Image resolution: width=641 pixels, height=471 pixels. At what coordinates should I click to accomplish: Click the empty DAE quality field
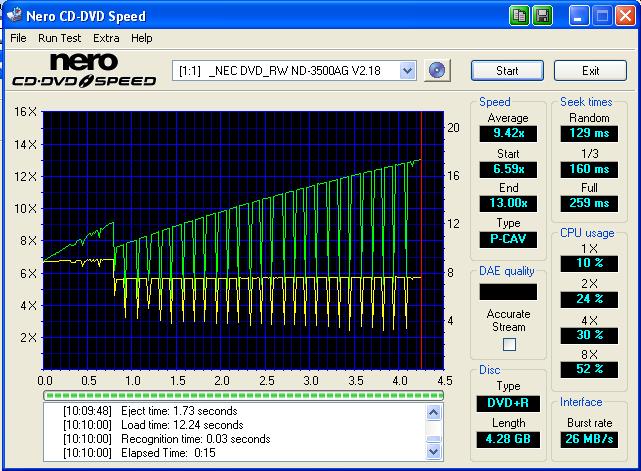(508, 292)
